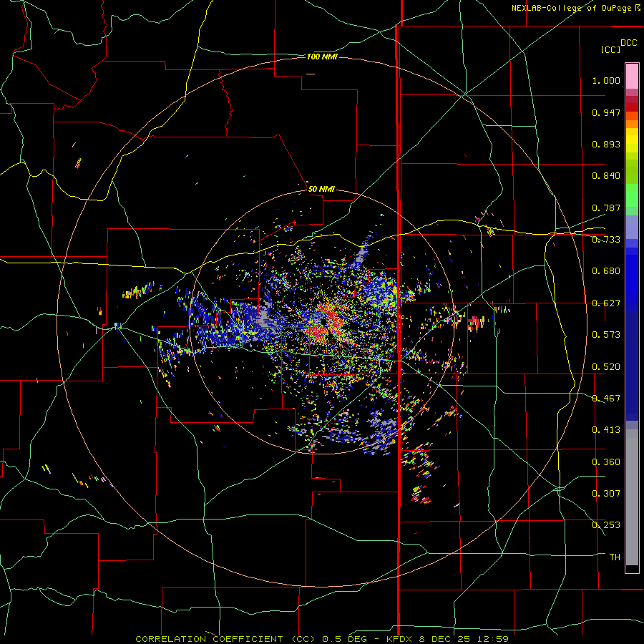Screen dimensions: 644x644
Task: Select the 0.787 scale label
Action: [x=606, y=208]
